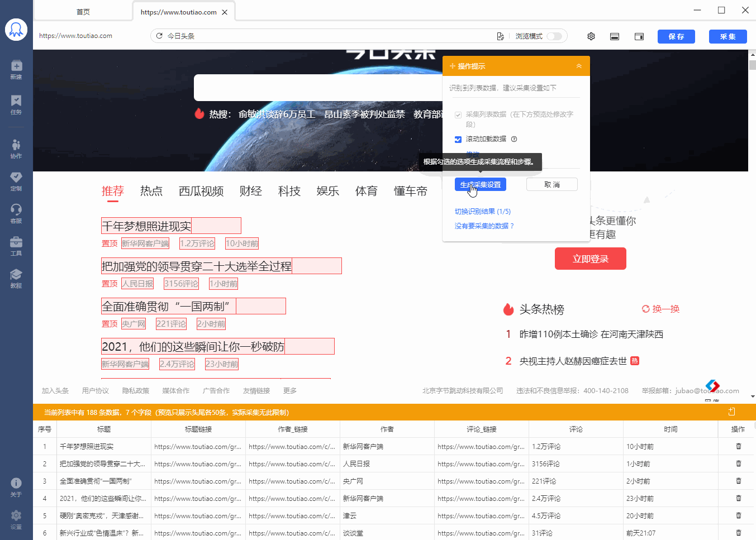This screenshot has width=756, height=540.
Task: Click the 换一换 link
Action: point(666,309)
